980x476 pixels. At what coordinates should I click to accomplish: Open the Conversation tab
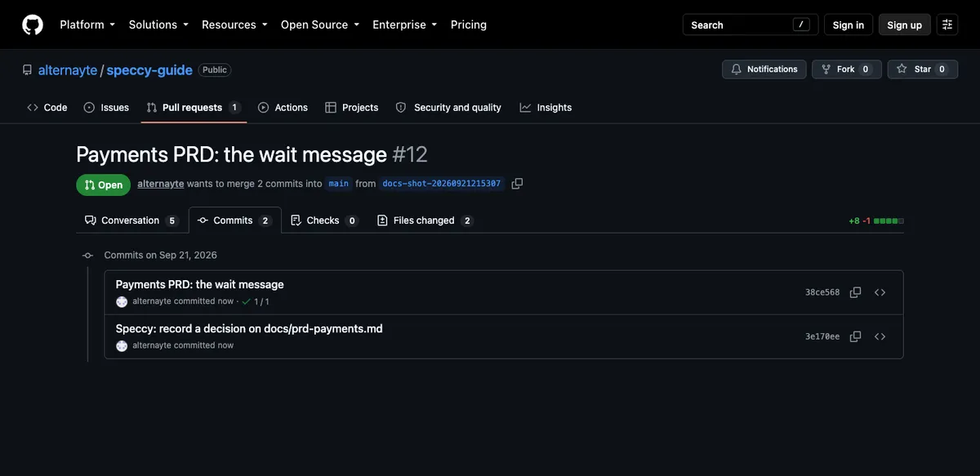tap(131, 220)
